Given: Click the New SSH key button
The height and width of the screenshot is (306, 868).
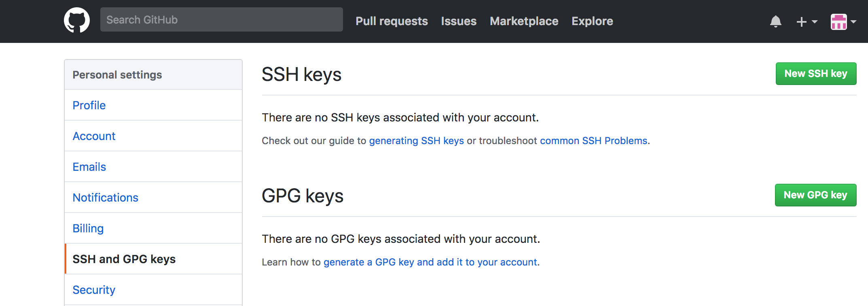Looking at the screenshot, I should (x=816, y=74).
